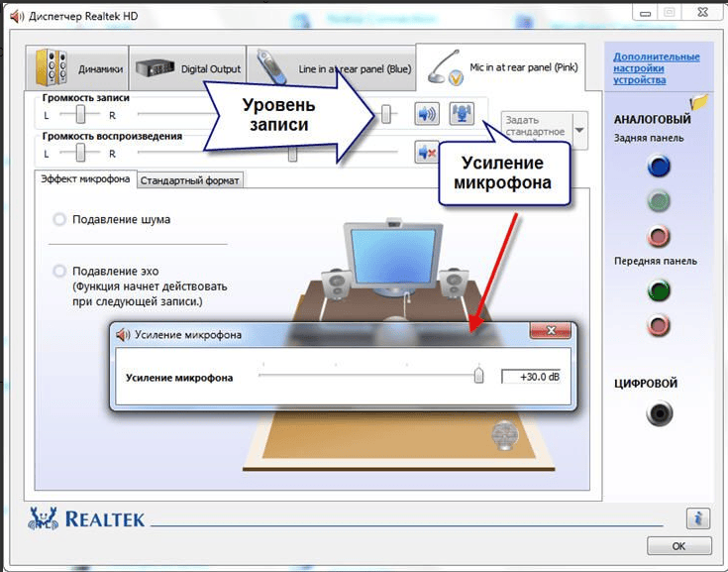Click the OK button

click(x=678, y=546)
